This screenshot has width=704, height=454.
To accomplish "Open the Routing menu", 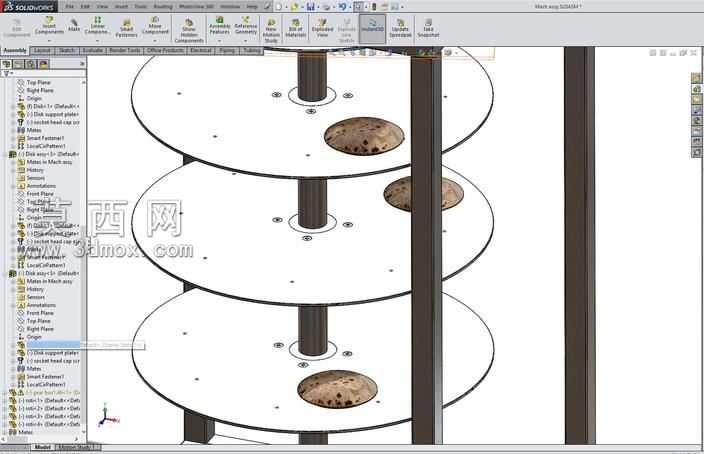I will (163, 7).
